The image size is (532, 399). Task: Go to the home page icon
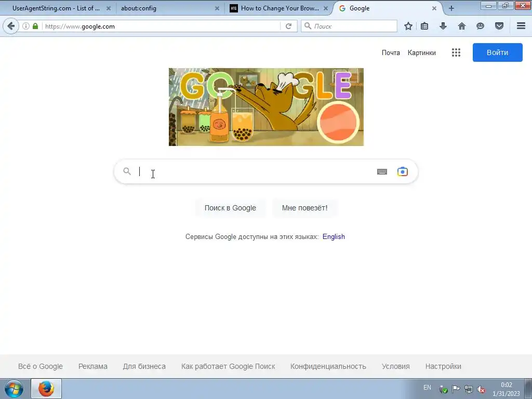[x=462, y=26]
